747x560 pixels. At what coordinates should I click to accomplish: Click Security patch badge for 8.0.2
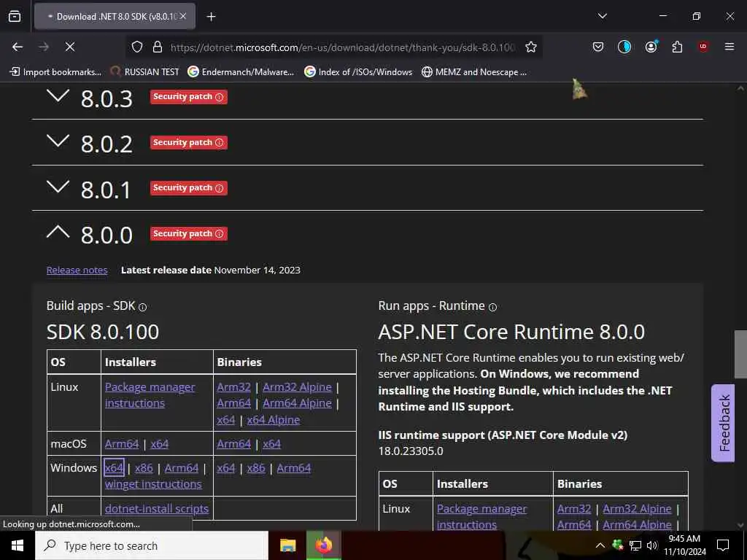click(x=189, y=142)
